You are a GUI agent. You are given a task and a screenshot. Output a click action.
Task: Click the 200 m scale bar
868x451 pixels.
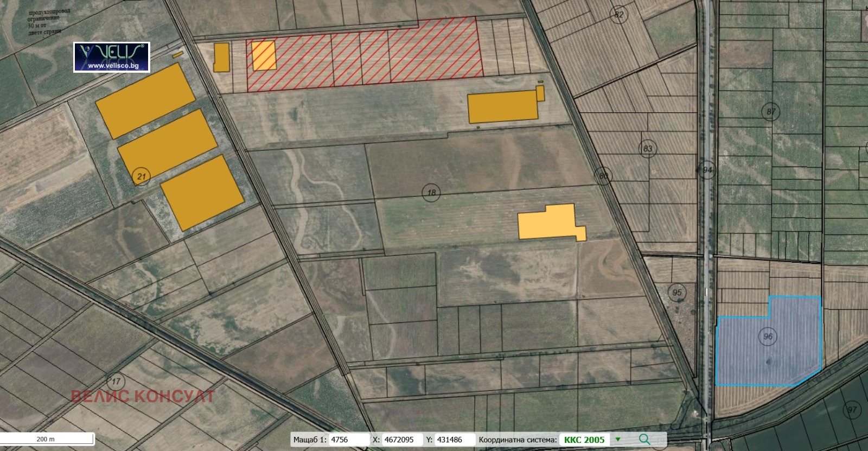coord(47,439)
